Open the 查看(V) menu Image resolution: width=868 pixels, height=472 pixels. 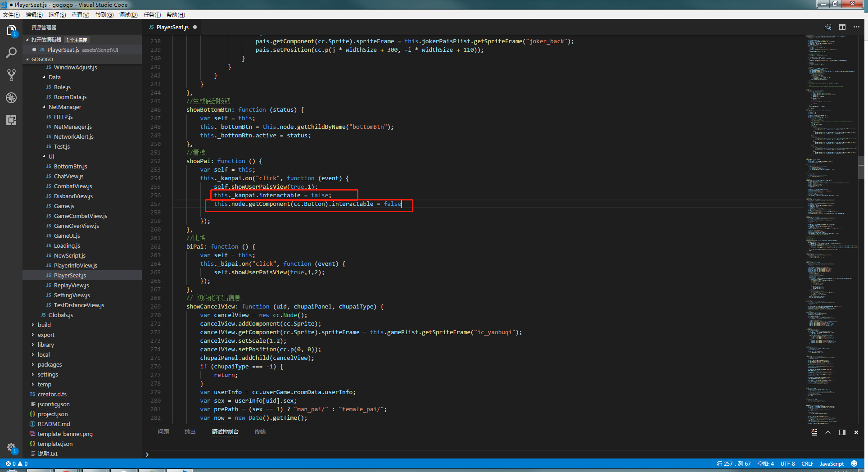pos(81,14)
